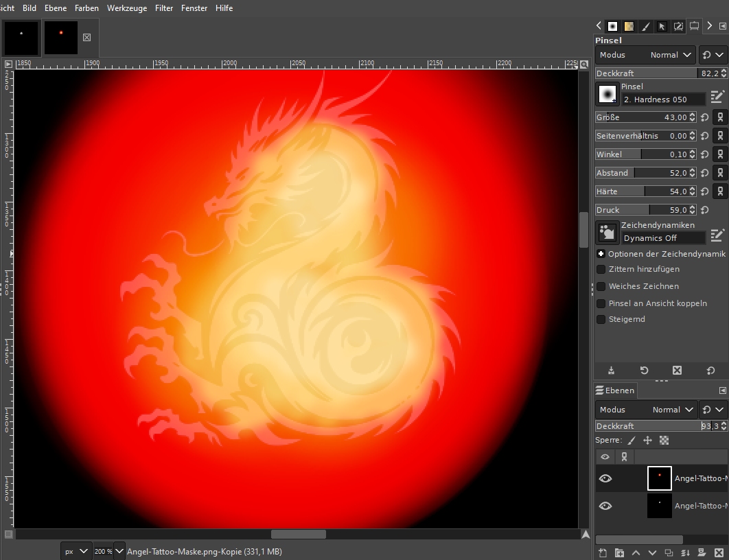729x560 pixels.
Task: Open the Brushes dock tab
Action: pos(613,27)
